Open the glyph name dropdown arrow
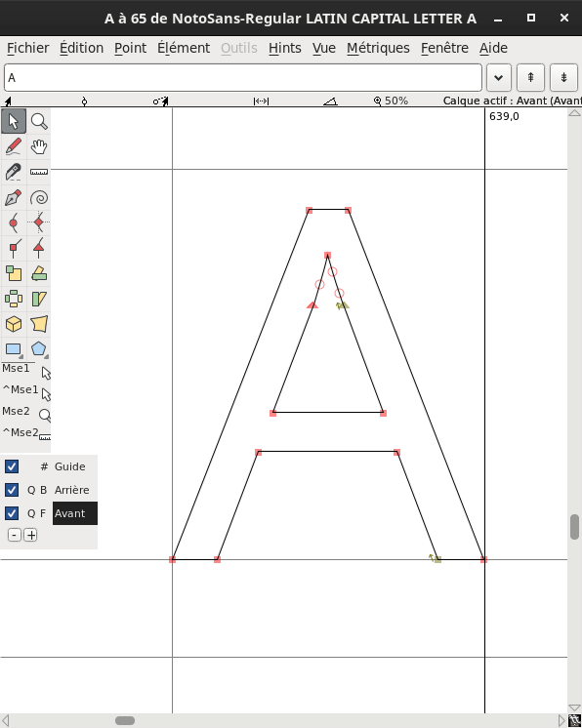 pos(498,77)
